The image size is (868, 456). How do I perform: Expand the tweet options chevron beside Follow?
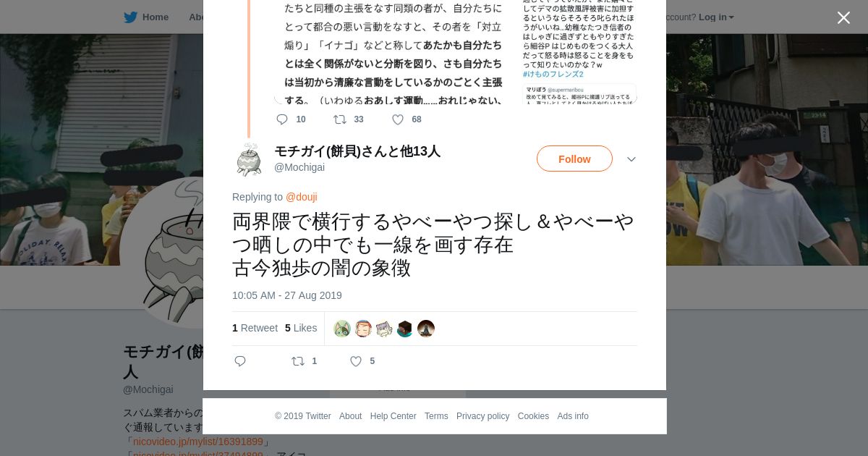pyautogui.click(x=631, y=159)
